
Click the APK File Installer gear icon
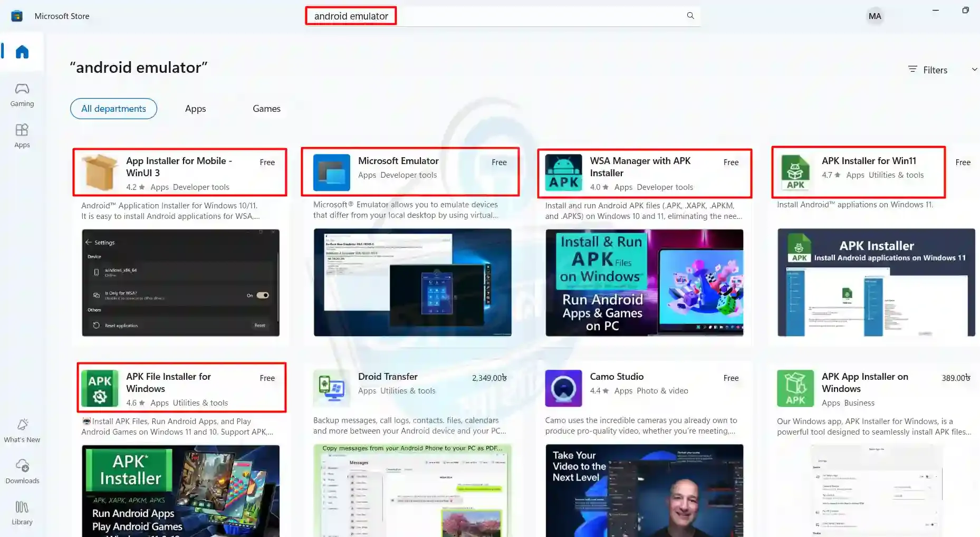click(x=100, y=388)
